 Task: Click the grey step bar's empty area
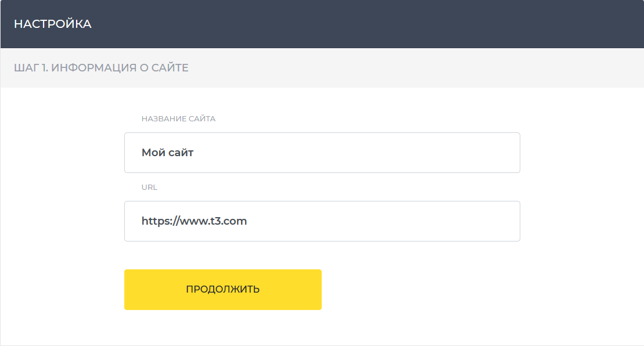(406, 68)
